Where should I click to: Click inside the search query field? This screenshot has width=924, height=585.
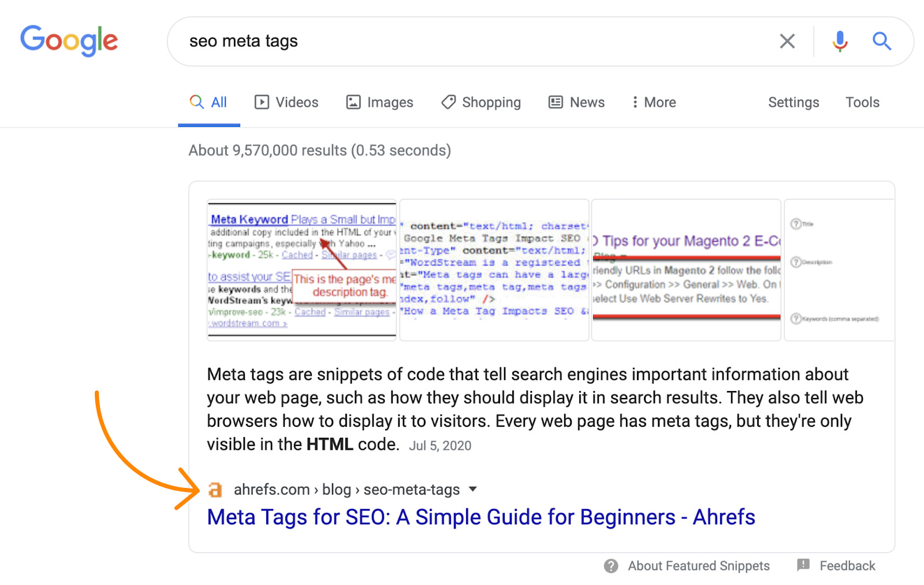pyautogui.click(x=404, y=41)
